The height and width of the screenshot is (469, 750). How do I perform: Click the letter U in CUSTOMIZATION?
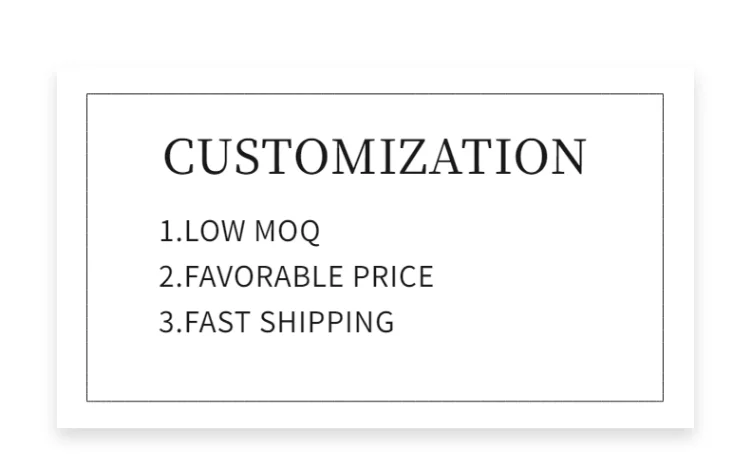click(x=220, y=157)
